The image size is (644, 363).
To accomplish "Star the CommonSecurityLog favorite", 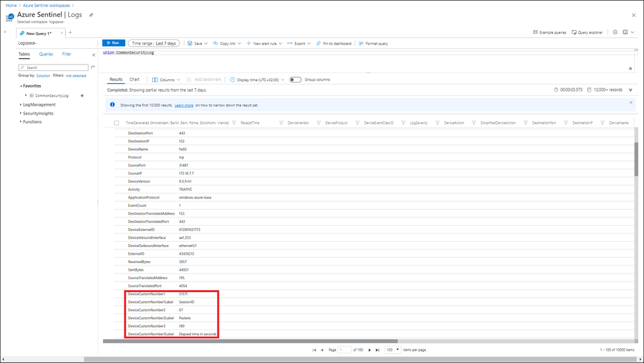I will click(x=82, y=95).
